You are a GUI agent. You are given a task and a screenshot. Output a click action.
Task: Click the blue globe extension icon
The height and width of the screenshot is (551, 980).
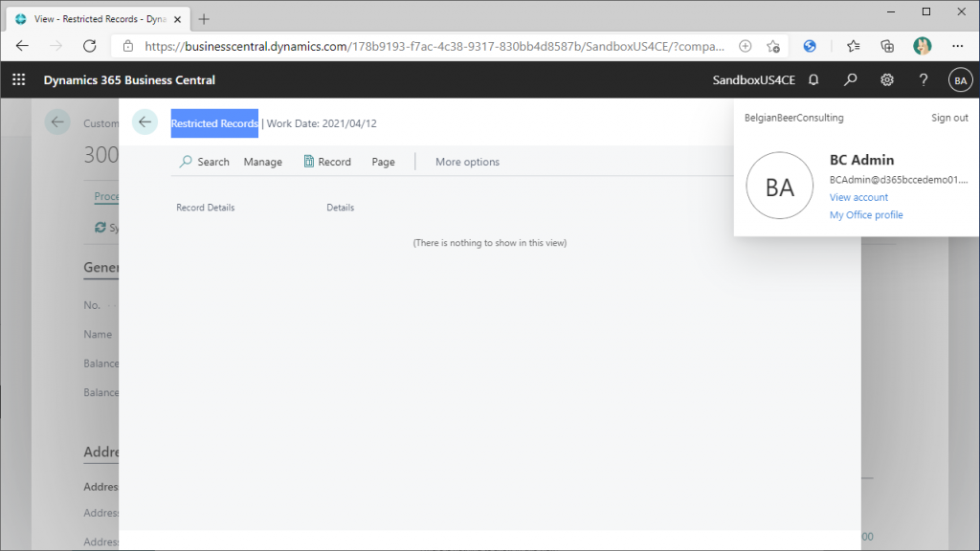coord(810,46)
